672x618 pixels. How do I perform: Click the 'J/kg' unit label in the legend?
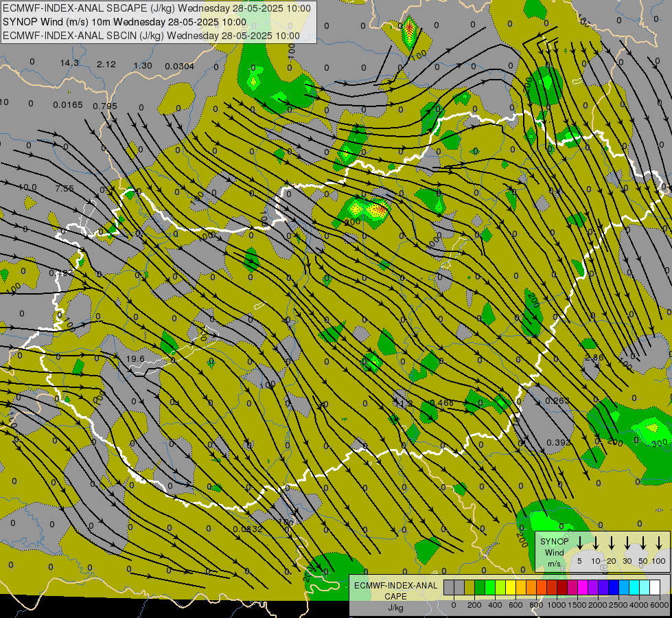395,608
